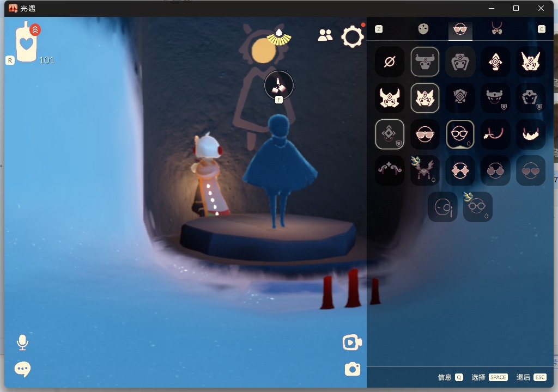This screenshot has height=392, width=558.
Task: Open the chat speech bubble
Action: (x=22, y=369)
